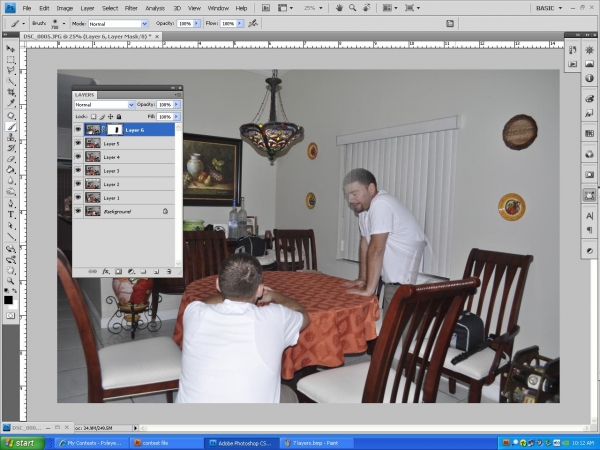Select the Spot Healing Brush tool

coord(10,116)
